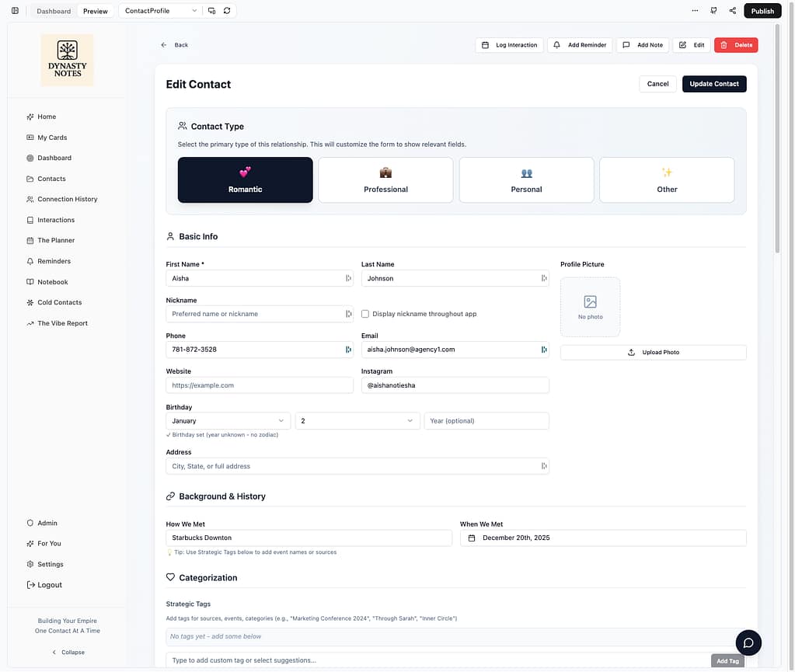Open Cold Contacts in the sidebar
Screen dimensions: 795x672
click(x=59, y=302)
